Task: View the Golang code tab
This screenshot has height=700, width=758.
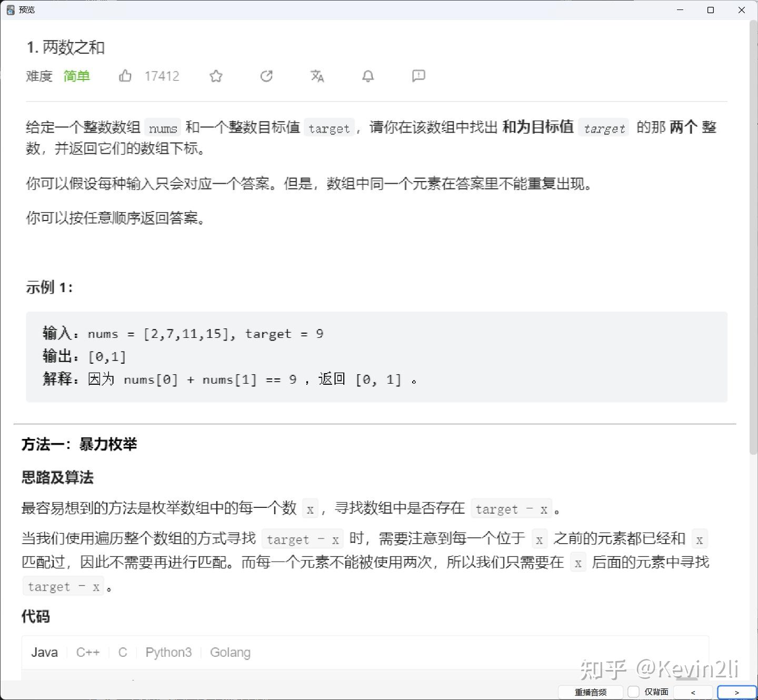Action: 230,652
